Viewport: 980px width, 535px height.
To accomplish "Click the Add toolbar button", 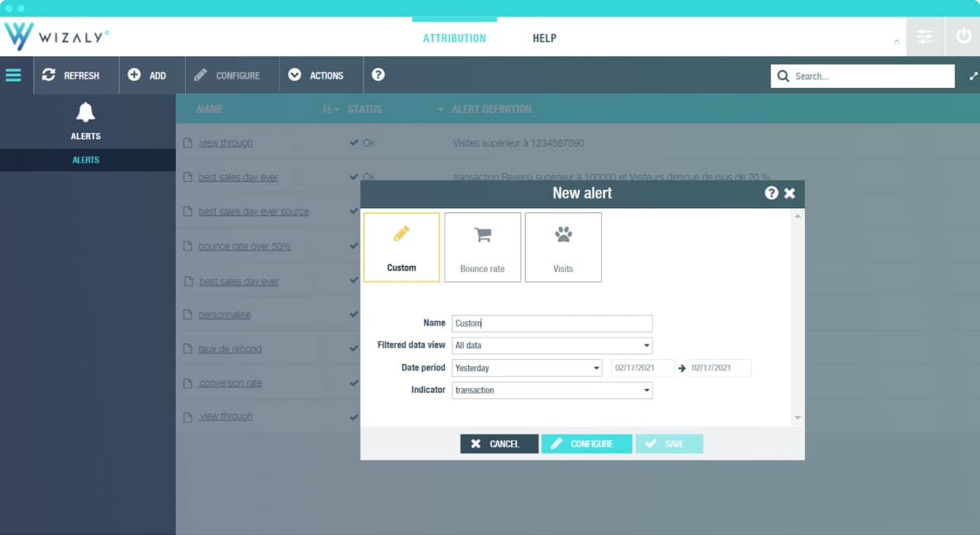I will [x=152, y=75].
